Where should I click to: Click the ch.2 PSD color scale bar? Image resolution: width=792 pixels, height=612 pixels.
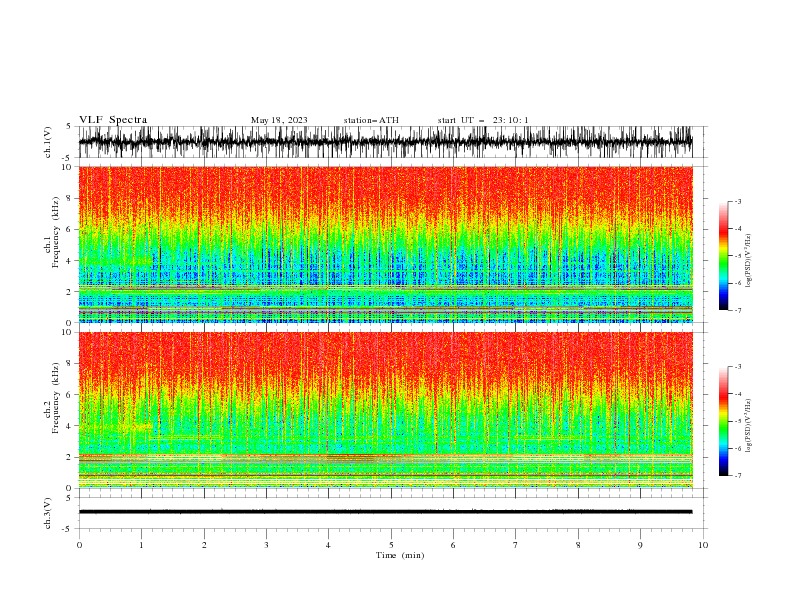(723, 421)
